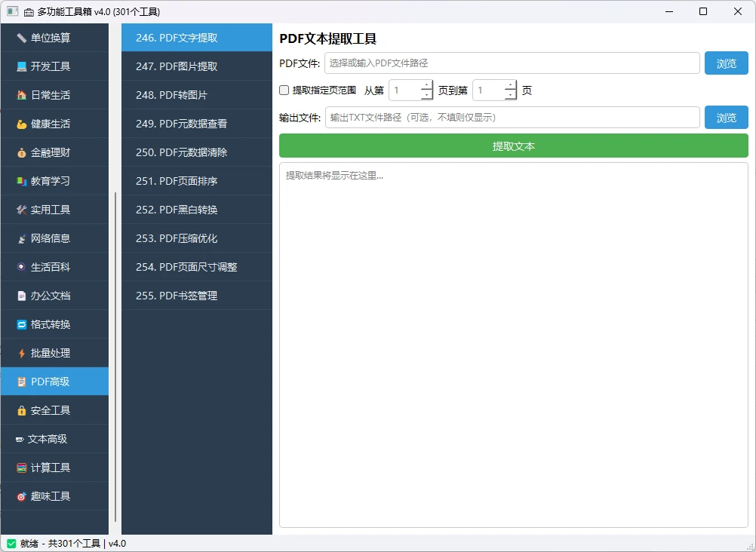Open the 安全工具 lock icon category
This screenshot has height=552, width=756.
pos(21,411)
